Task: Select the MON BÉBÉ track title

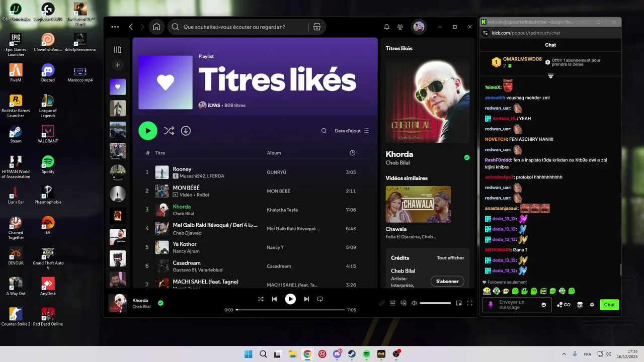Action: (x=186, y=188)
